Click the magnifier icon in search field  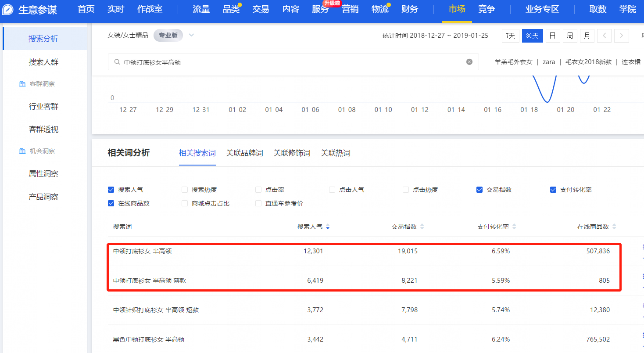click(117, 62)
